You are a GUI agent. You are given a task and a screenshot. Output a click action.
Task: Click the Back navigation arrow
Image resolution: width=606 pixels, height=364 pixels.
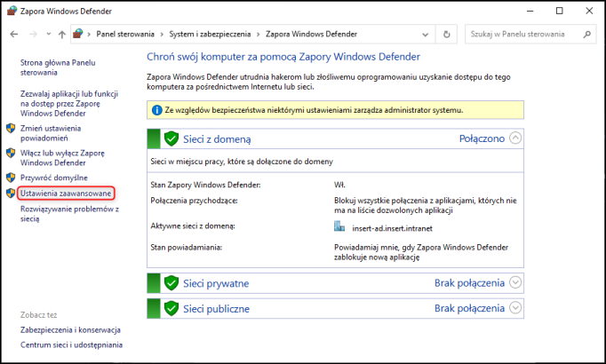[x=14, y=35]
